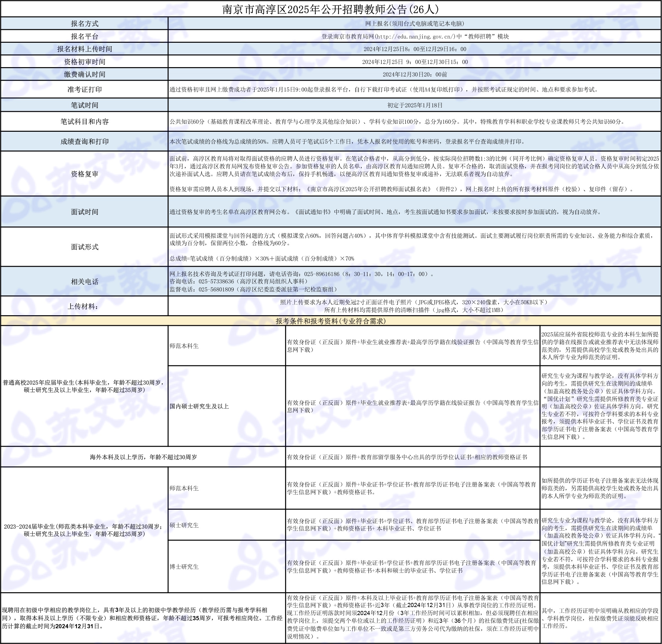Click 2024年12月25日8:00至12月29日16:00 cell
This screenshot has height=644, width=662.
415,49
